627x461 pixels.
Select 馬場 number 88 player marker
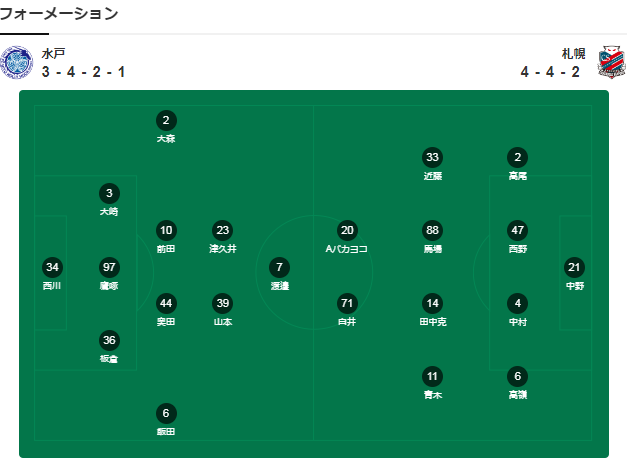coord(432,230)
